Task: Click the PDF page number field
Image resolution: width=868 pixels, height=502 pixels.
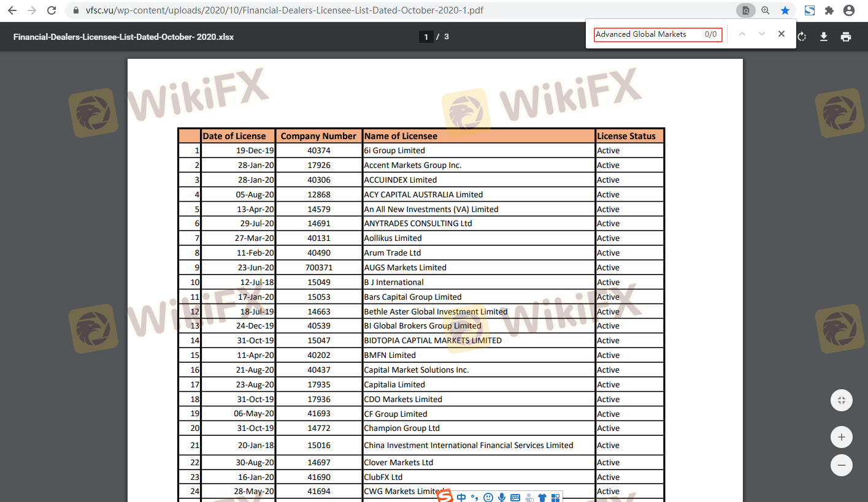Action: coord(426,37)
